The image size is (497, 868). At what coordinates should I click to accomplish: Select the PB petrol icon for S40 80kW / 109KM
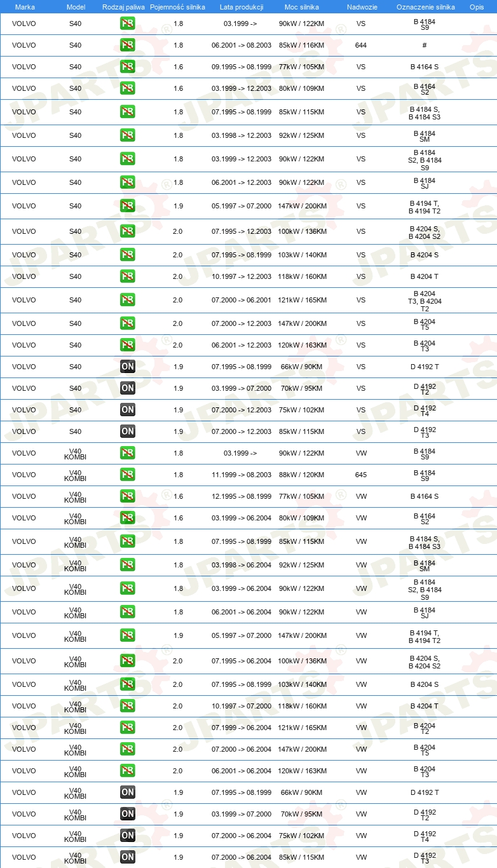coord(127,88)
